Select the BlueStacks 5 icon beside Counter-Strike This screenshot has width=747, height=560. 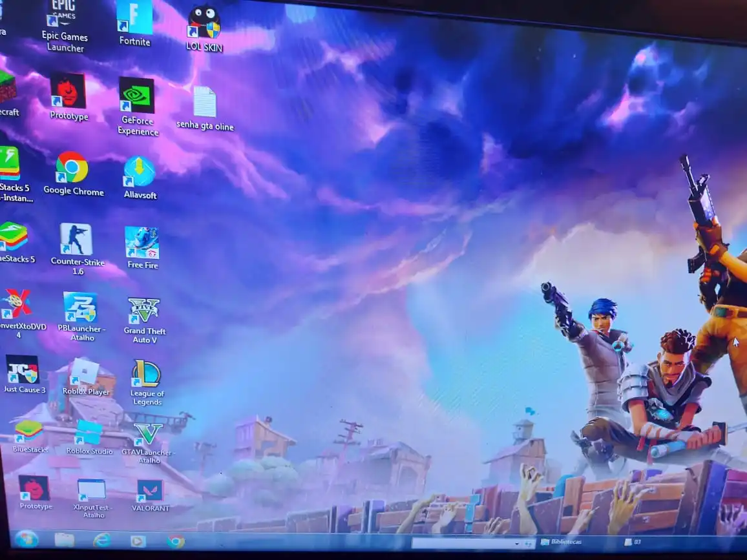tap(17, 243)
